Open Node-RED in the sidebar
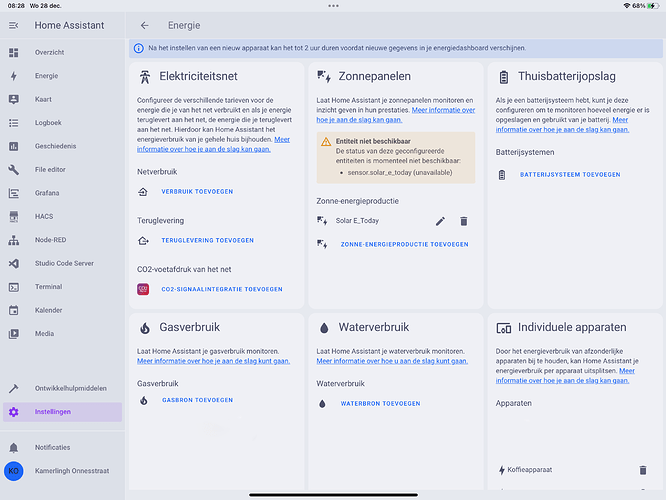 tap(52, 240)
